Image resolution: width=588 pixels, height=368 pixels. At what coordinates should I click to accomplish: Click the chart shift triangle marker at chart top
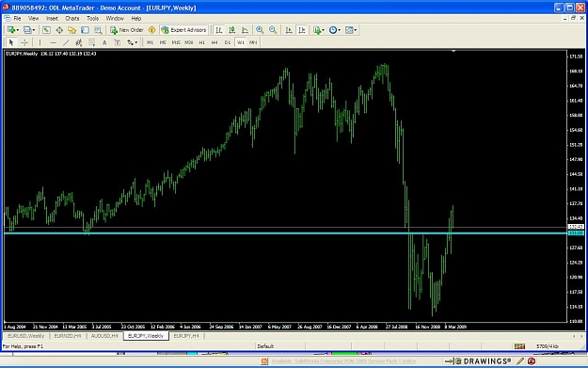[x=453, y=51]
